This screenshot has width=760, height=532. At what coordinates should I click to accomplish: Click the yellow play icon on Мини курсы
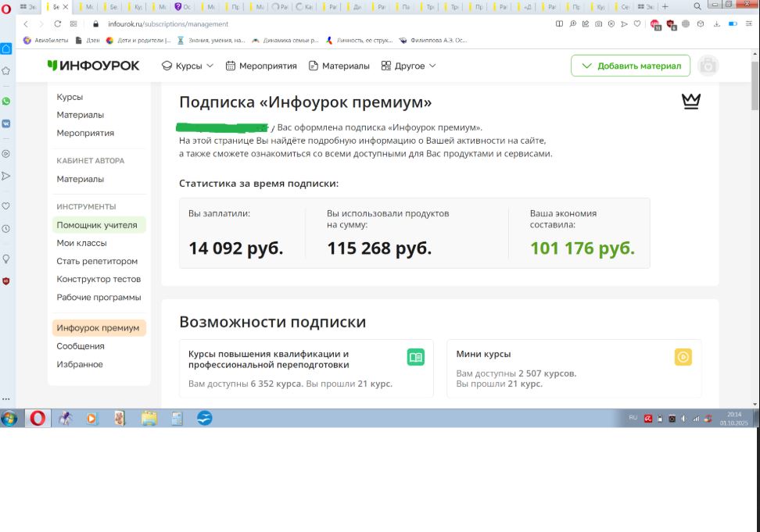pyautogui.click(x=683, y=357)
